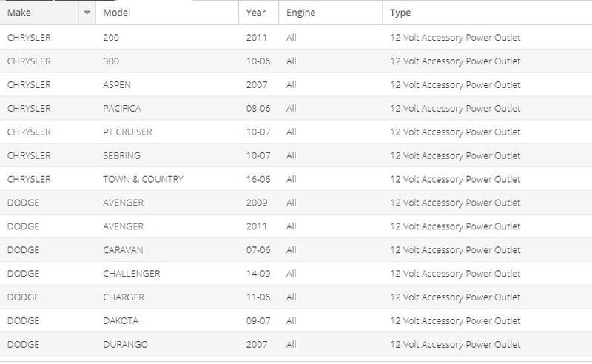Select the Chrysler ASPEN row
Screen dimensions: 592x364
point(296,84)
